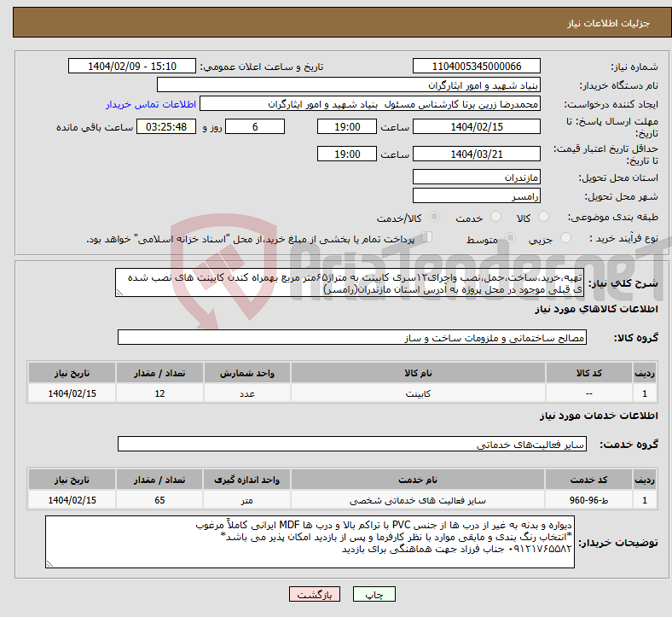The image size is (672, 617).
Task: Click the buyer name field بنیاد شهید و امور ایثارگران
Action: pos(349,85)
